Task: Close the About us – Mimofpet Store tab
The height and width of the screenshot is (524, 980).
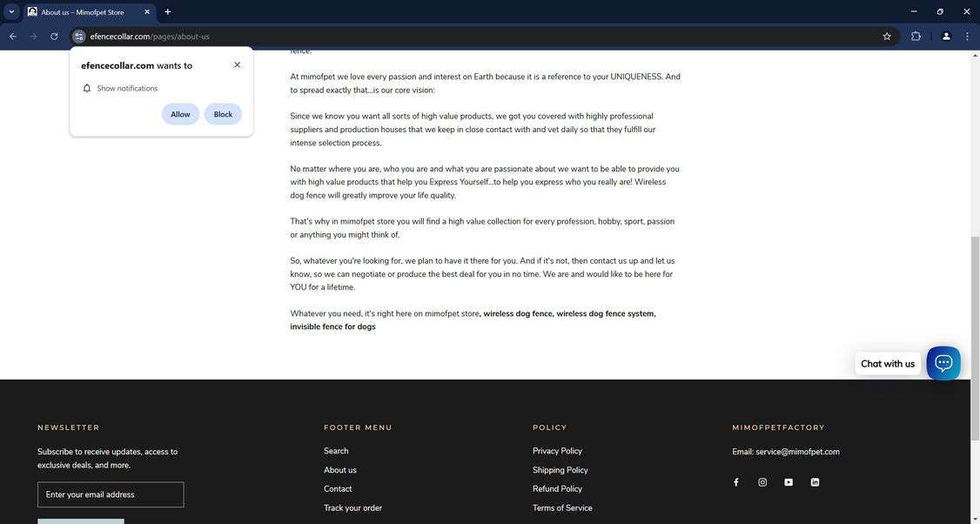Action: tap(147, 12)
